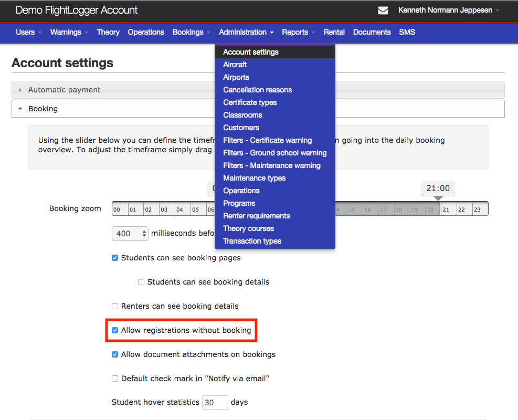Open Filters - Certificate warning entry
The image size is (518, 420).
coord(275,140)
